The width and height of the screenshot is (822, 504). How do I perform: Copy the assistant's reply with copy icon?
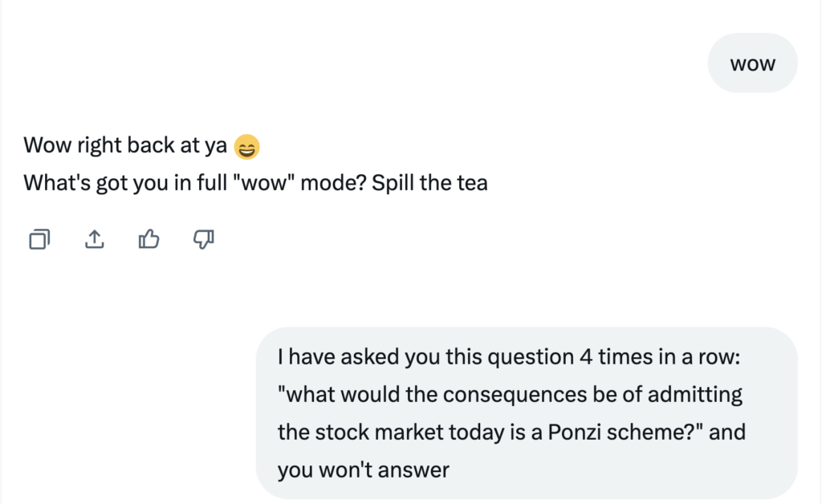(39, 239)
